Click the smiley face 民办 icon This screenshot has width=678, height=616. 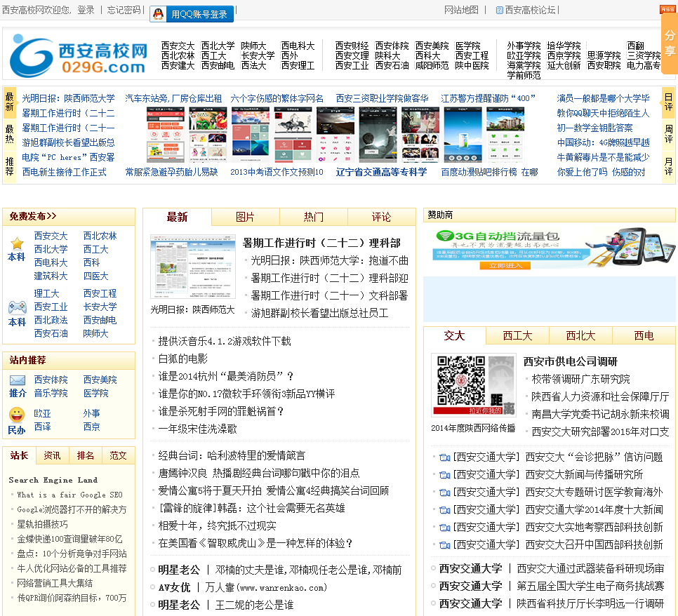17,415
